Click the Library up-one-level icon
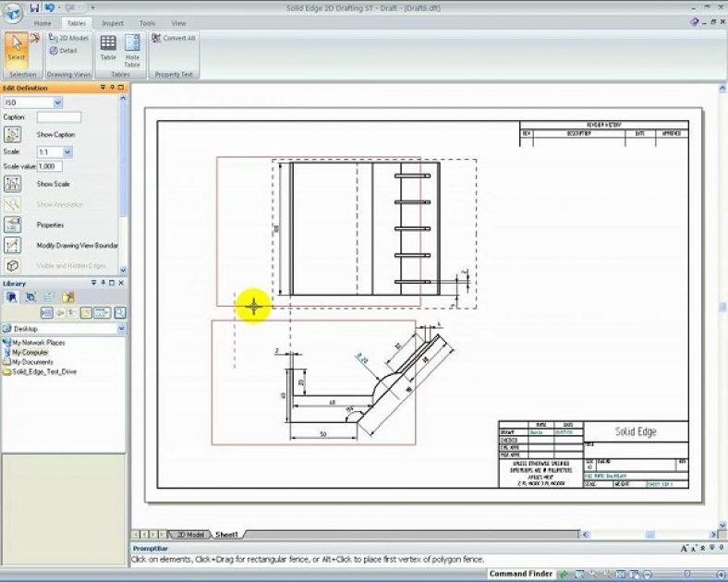The height and width of the screenshot is (582, 728). (x=72, y=313)
